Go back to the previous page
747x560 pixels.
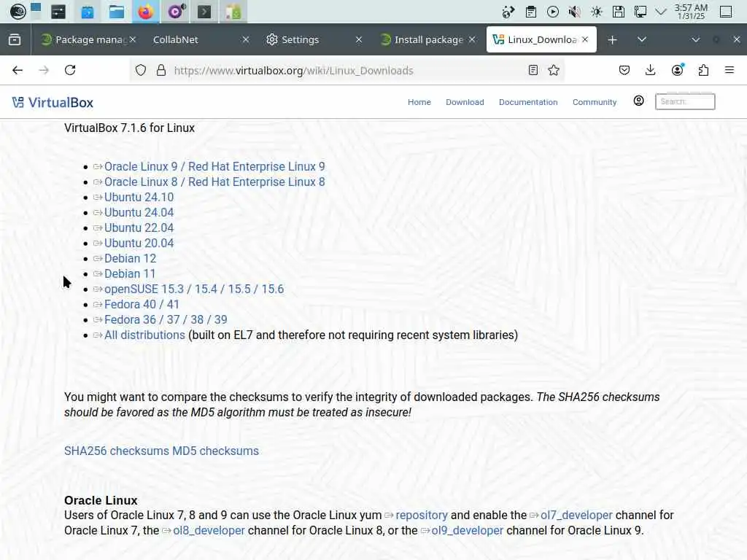18,71
